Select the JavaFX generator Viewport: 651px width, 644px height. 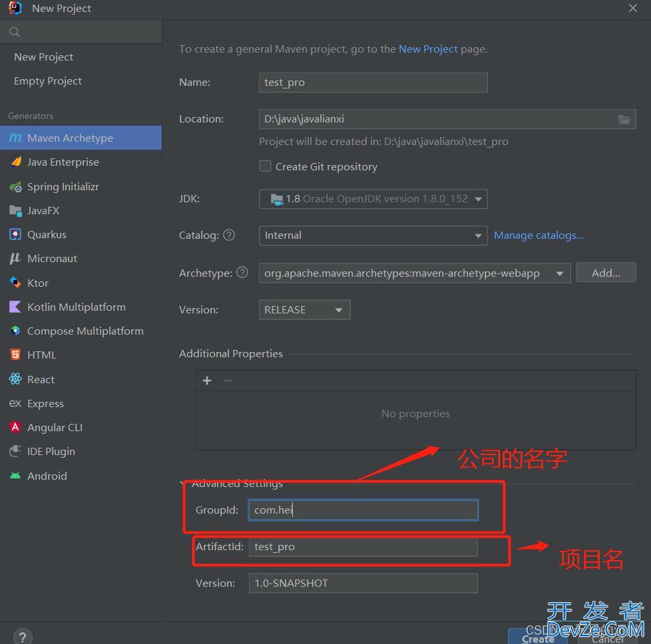click(x=81, y=211)
